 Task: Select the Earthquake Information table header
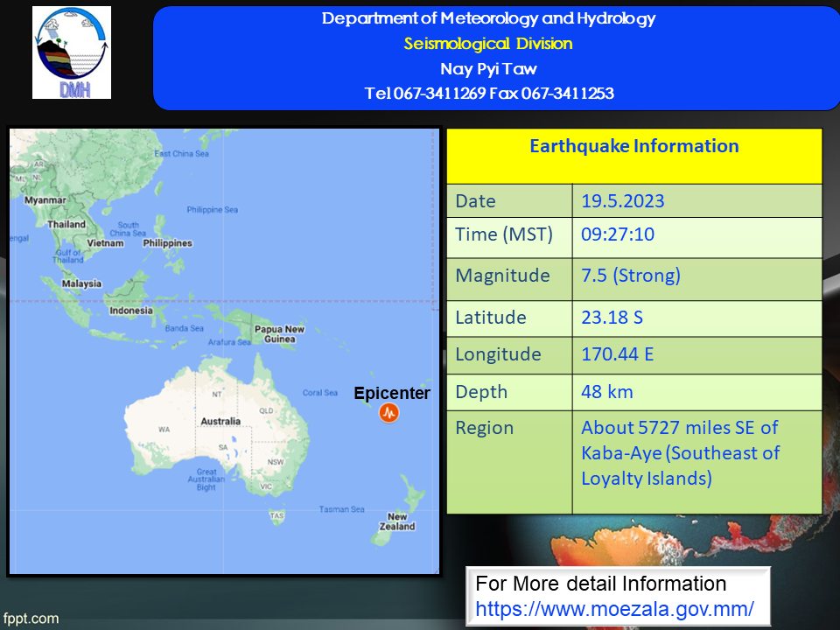coord(633,147)
